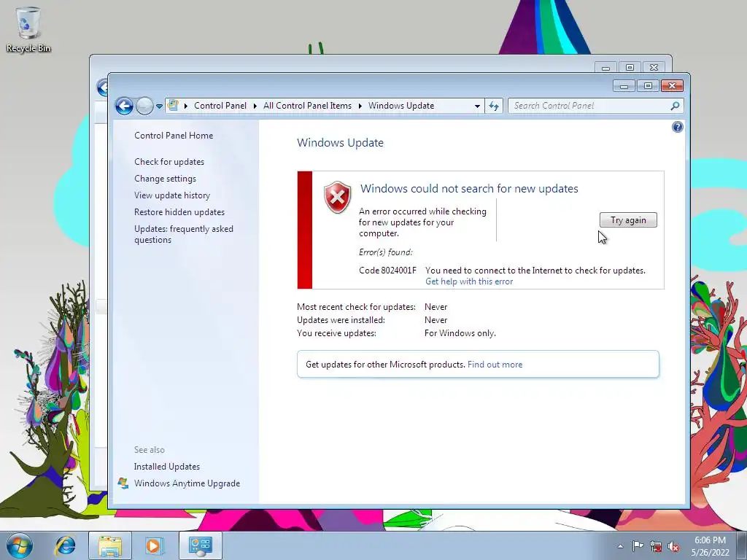Click the background window's Back button
Screen dimensions: 747x560
click(102, 87)
